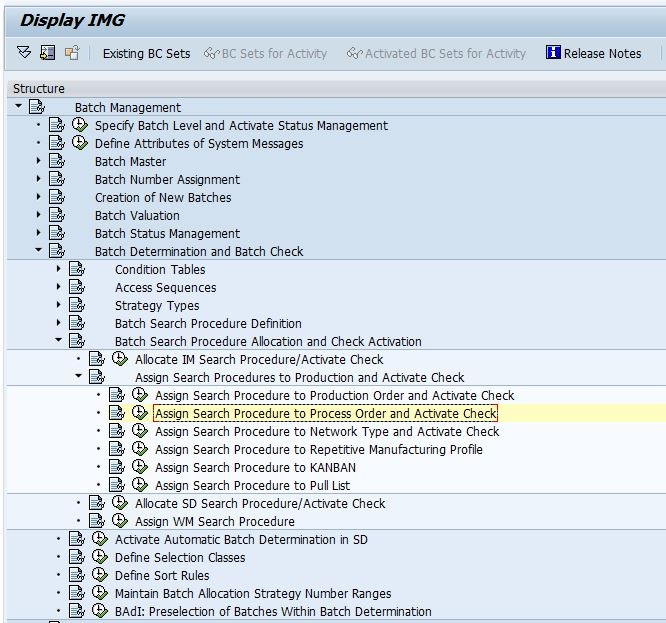
Task: Select Batch Determination and Batch Check label
Action: pyautogui.click(x=199, y=251)
